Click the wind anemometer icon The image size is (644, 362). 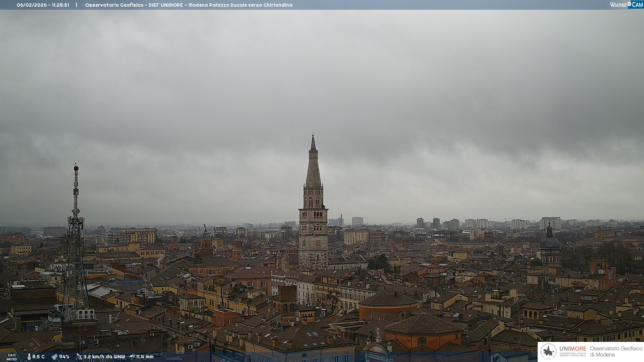[x=79, y=357]
